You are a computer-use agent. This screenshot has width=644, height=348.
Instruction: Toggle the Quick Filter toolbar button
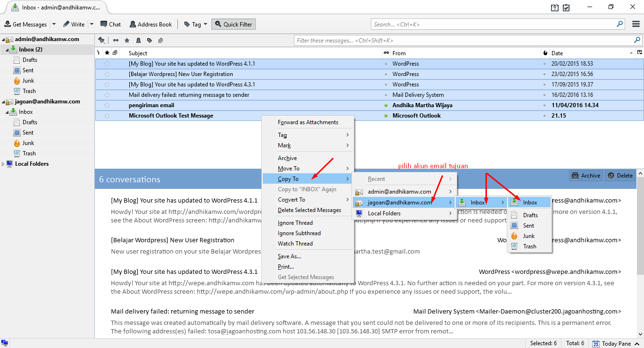(x=234, y=24)
